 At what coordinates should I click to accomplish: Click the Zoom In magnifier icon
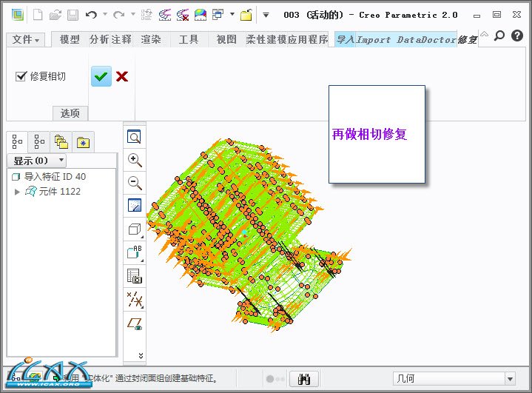point(135,160)
